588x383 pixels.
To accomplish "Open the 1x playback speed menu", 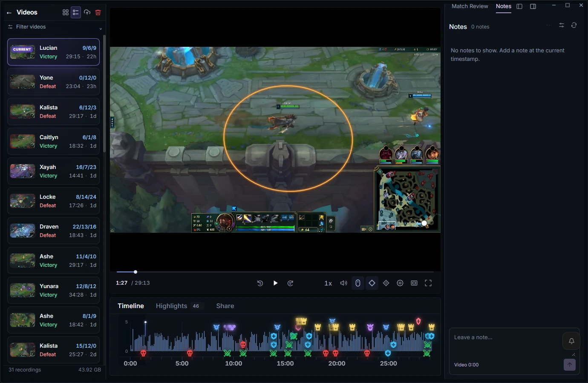I will click(x=328, y=283).
